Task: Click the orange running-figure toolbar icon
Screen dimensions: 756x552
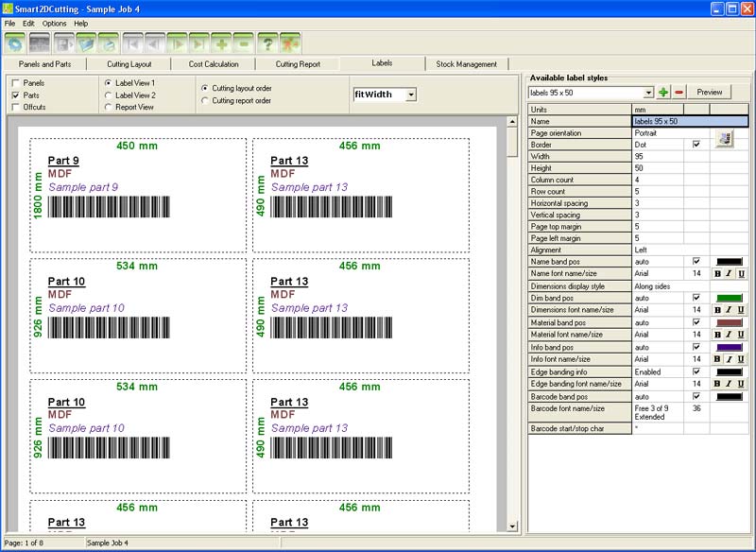Action: pos(290,43)
